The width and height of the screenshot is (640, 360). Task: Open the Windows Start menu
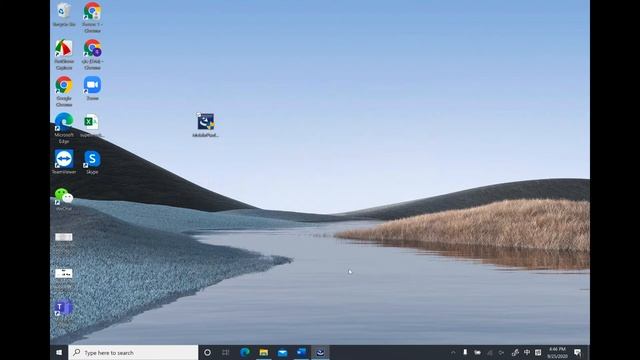(x=59, y=352)
